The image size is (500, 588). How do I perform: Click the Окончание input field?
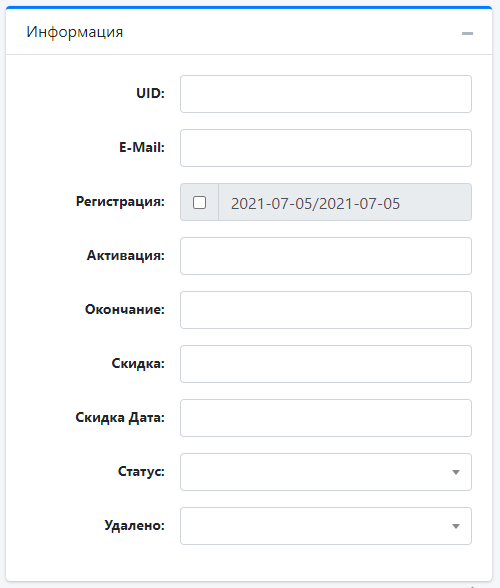[326, 310]
